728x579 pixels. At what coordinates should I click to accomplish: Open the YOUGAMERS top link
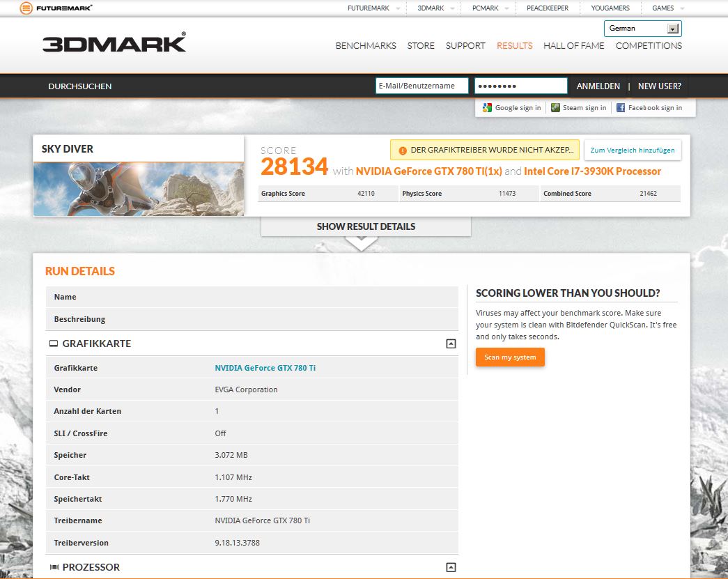pyautogui.click(x=610, y=8)
